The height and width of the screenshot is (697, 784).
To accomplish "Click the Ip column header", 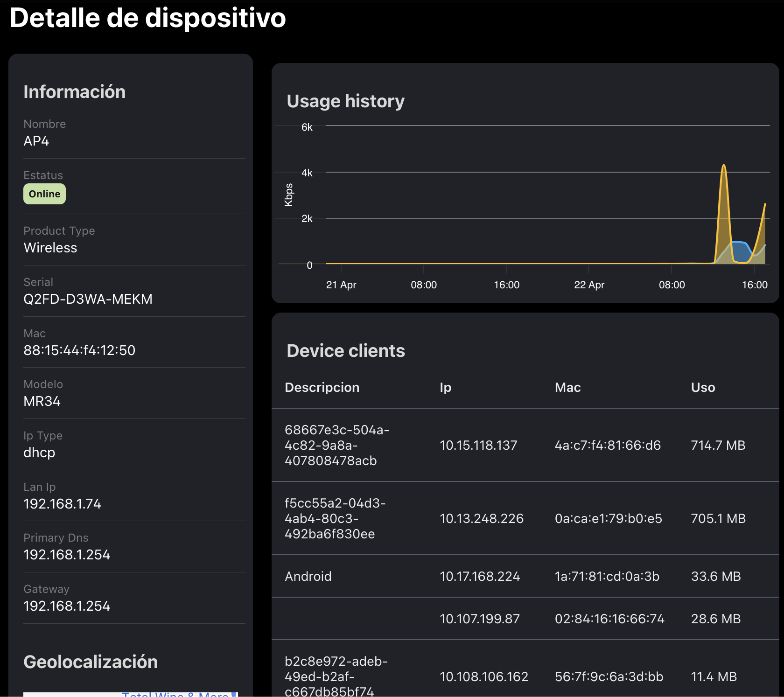I will [x=445, y=388].
